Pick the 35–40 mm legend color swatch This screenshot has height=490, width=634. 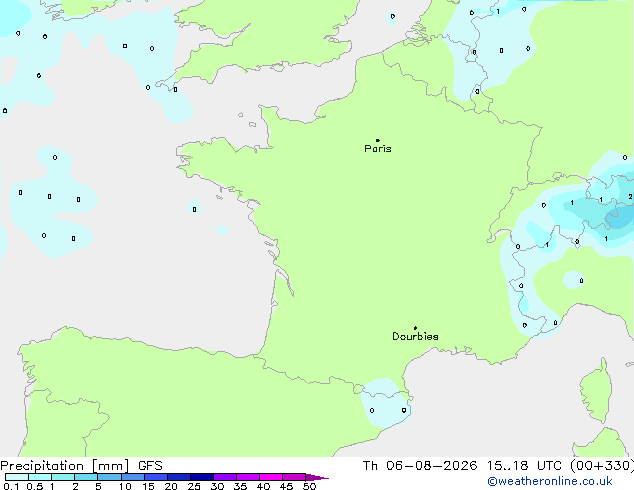click(x=248, y=477)
